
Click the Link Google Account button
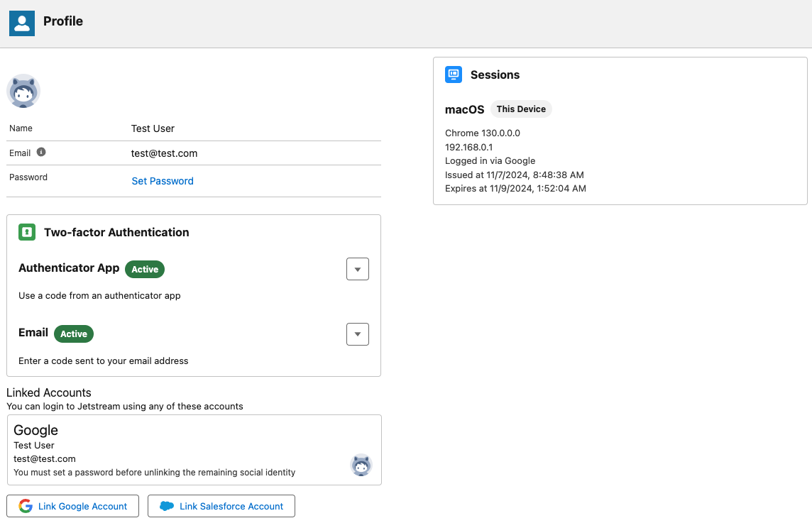pyautogui.click(x=72, y=506)
